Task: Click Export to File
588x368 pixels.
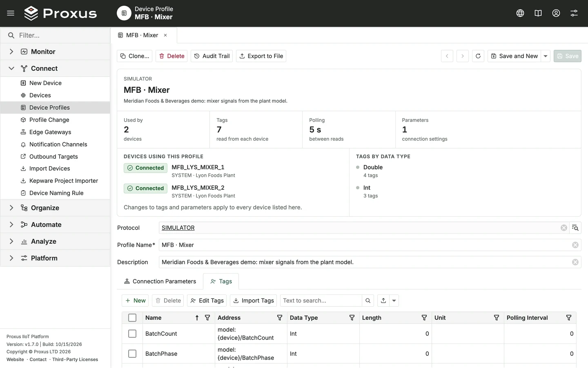Action: [261, 56]
